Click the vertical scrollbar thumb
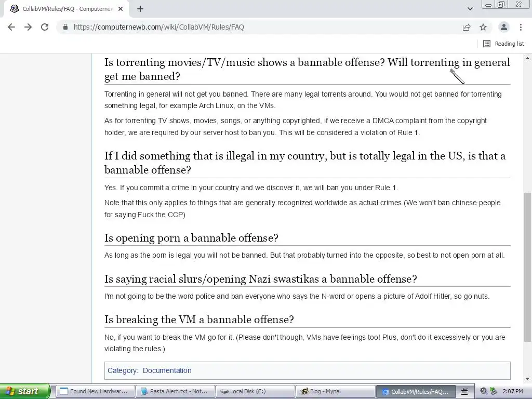 pos(528,267)
